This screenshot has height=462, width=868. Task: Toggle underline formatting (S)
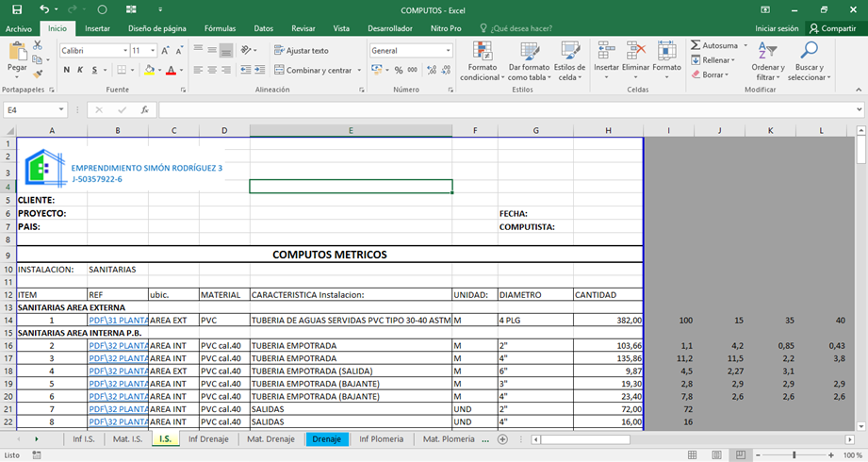point(94,70)
